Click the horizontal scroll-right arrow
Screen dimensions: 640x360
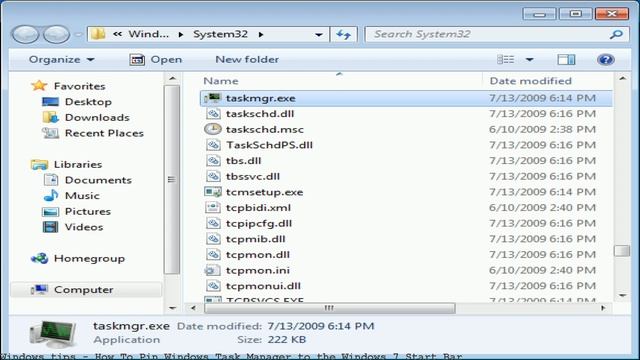603,308
